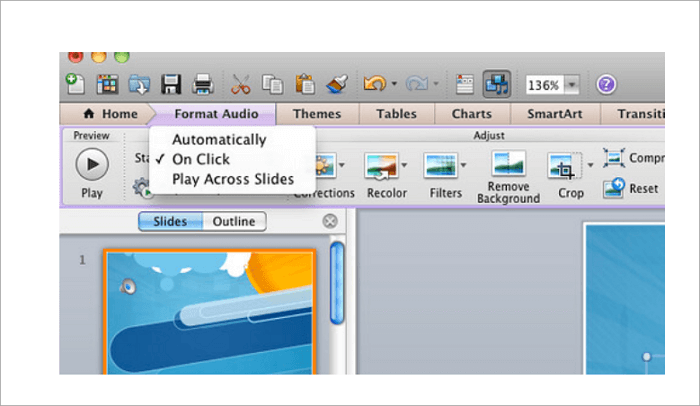Choose Automatically from the Start menu
The image size is (700, 406).
pyautogui.click(x=219, y=140)
